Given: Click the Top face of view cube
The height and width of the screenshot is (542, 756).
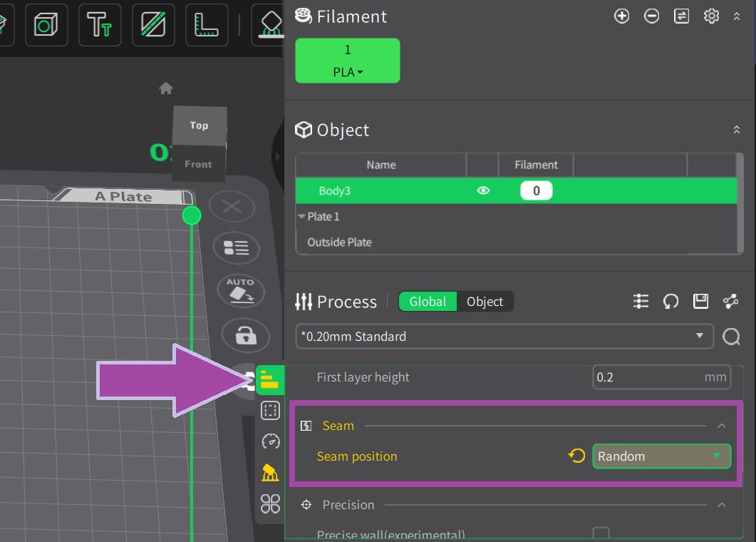Looking at the screenshot, I should click(199, 126).
